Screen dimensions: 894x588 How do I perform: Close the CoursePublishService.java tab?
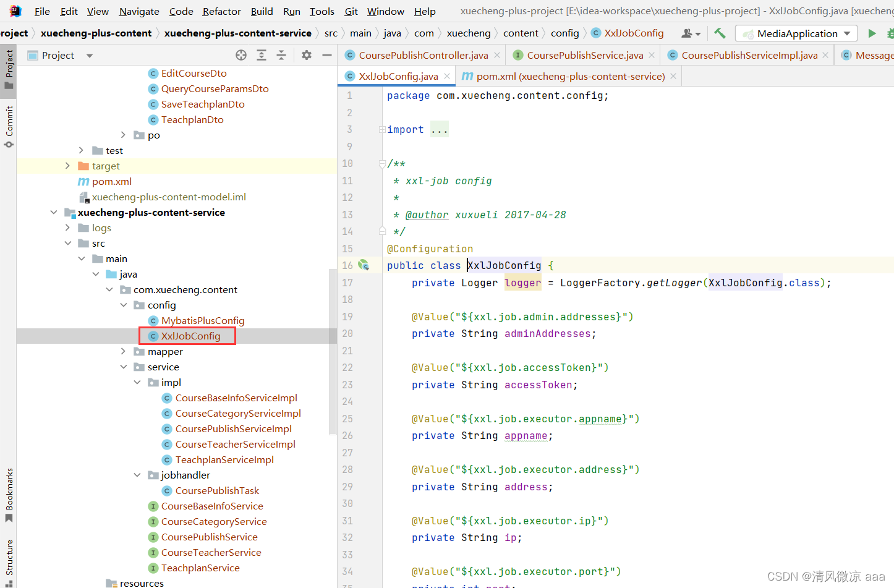tap(652, 55)
